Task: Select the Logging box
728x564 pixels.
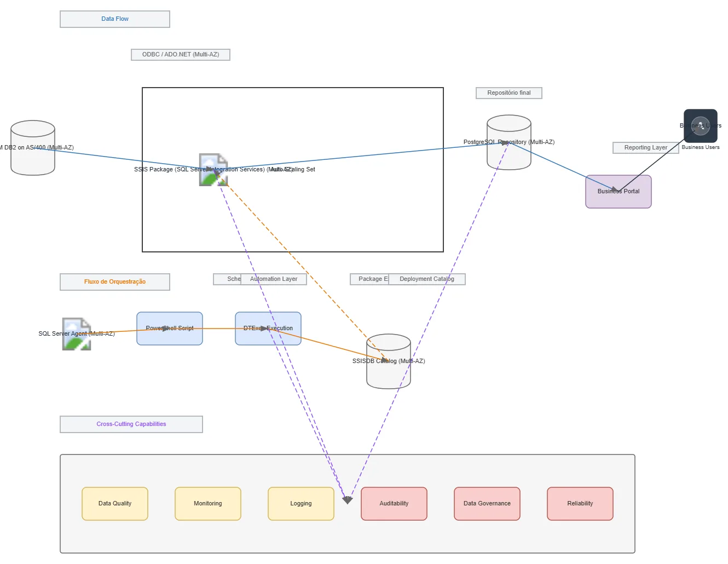Action: click(x=301, y=504)
